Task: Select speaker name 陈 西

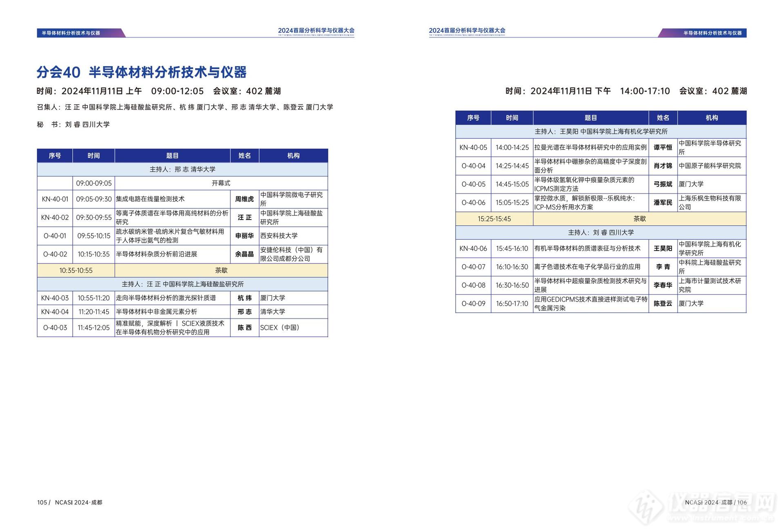Action: point(244,328)
